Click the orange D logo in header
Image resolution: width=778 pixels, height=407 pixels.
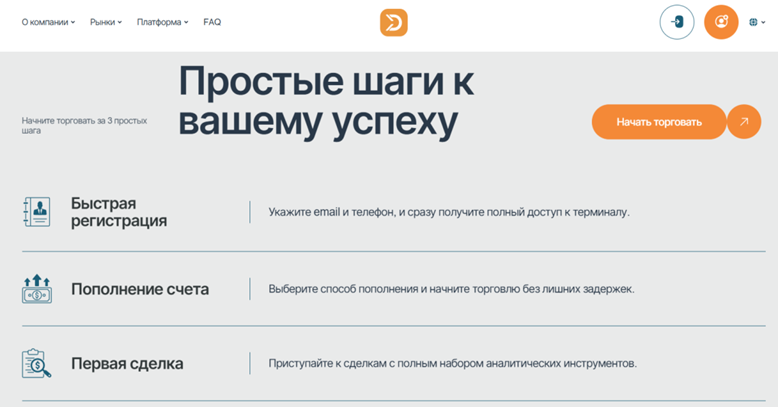tap(393, 22)
